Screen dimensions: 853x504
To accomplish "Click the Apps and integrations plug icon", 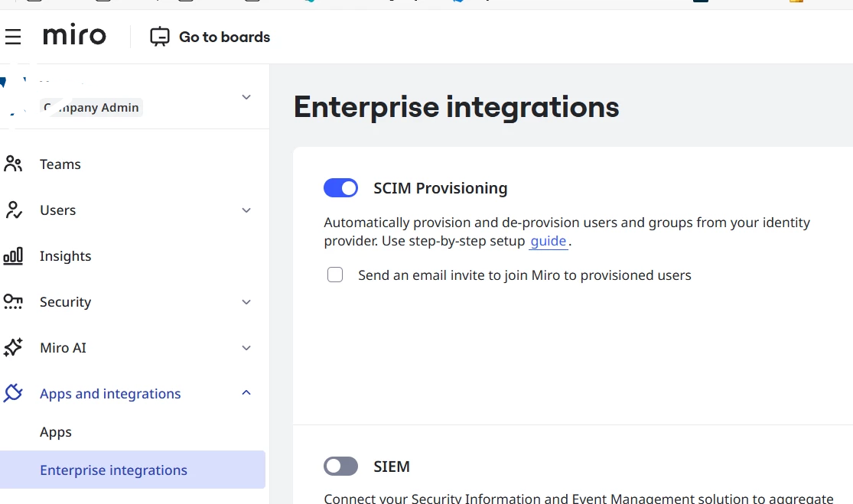I will (13, 393).
